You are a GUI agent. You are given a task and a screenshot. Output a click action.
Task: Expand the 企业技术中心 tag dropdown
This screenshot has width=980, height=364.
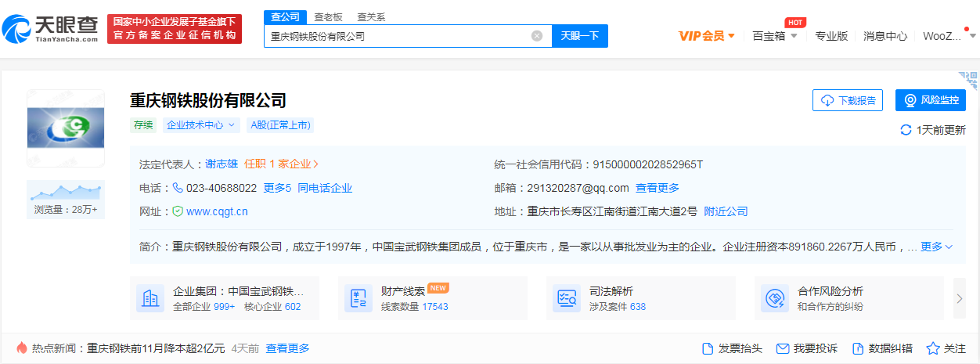(x=201, y=125)
